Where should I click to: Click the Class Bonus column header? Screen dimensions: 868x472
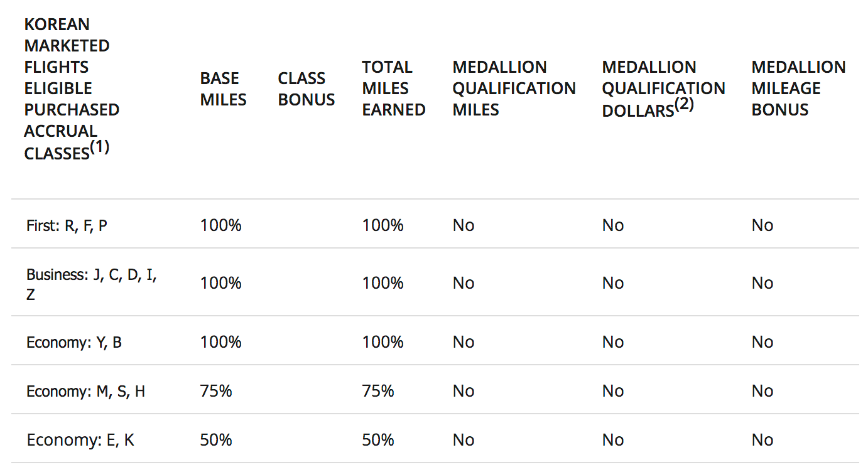coord(306,88)
